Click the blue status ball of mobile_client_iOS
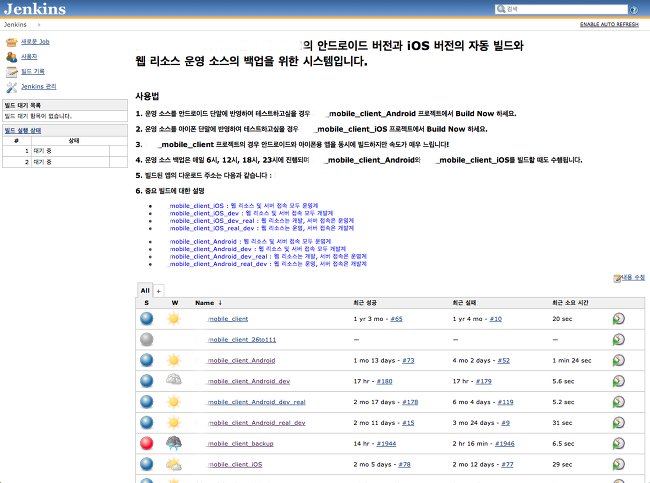Viewport: 650px width, 483px height. 146,464
